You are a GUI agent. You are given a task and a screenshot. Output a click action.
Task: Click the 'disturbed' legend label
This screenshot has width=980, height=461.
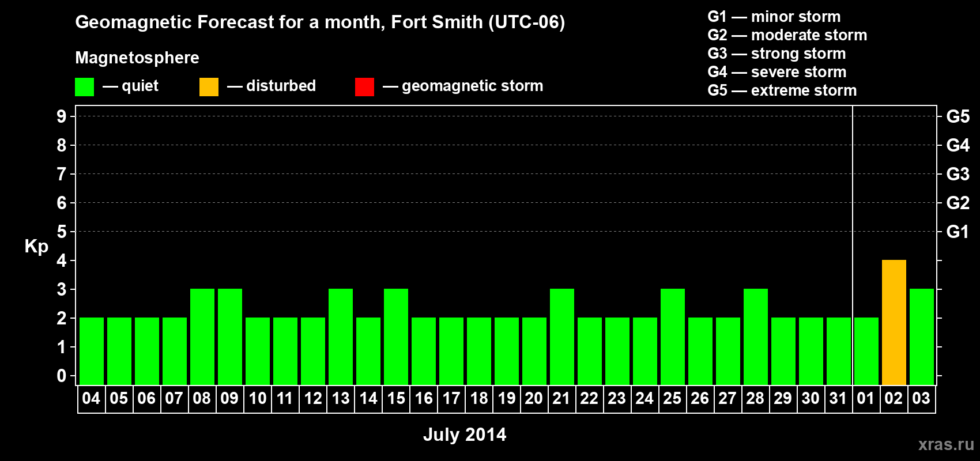[x=281, y=86]
